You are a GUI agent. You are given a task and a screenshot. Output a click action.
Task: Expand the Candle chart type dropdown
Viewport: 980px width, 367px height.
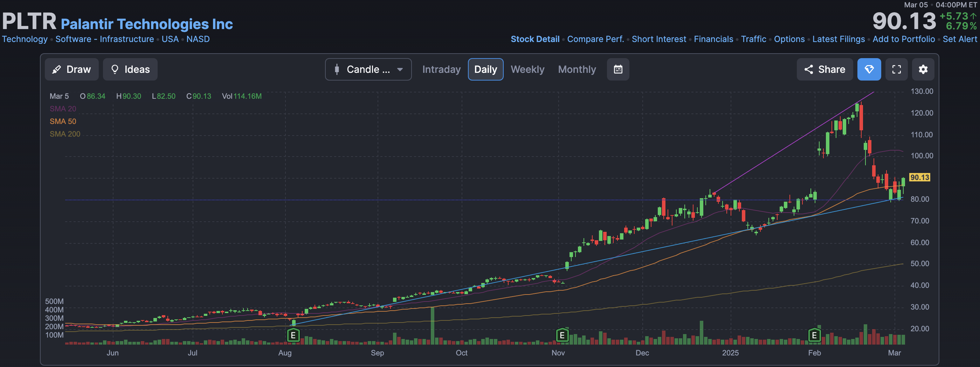click(x=368, y=69)
